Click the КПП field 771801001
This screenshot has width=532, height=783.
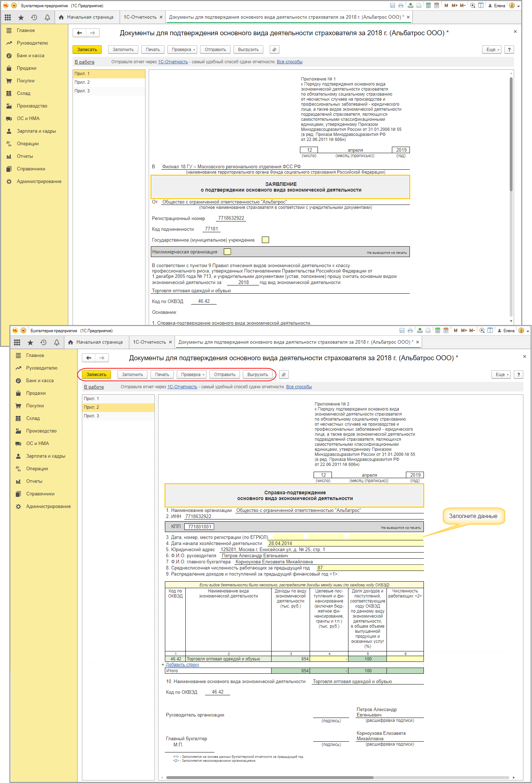tap(199, 527)
